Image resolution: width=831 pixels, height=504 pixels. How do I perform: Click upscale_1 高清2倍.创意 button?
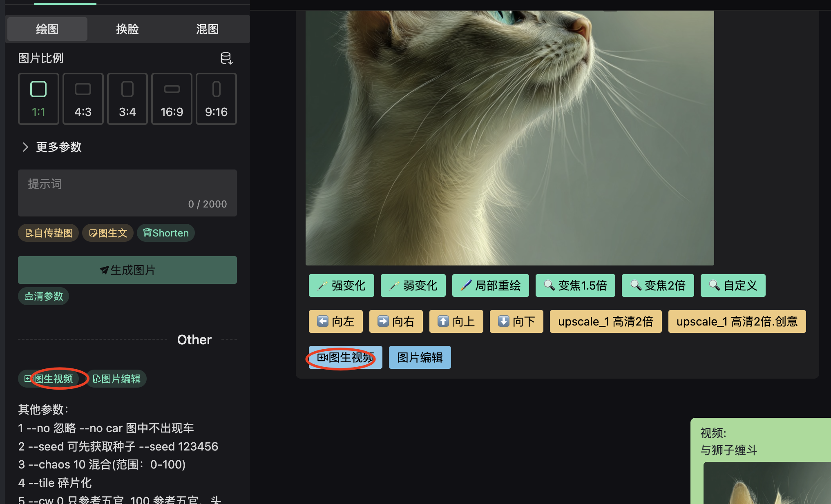[737, 321]
